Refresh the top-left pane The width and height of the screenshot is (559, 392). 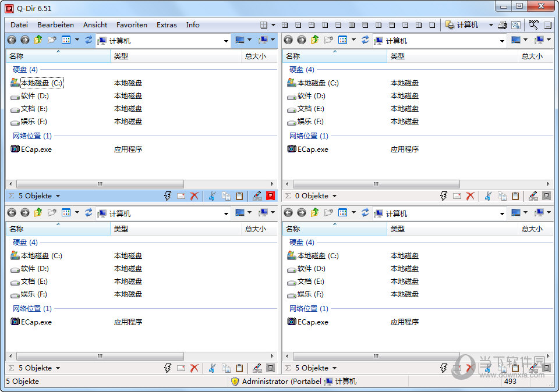[89, 40]
